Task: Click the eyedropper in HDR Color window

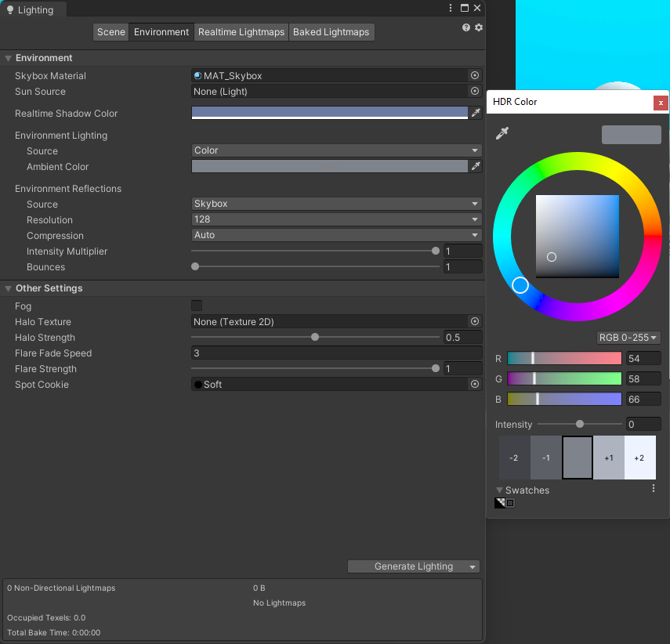Action: [x=502, y=134]
